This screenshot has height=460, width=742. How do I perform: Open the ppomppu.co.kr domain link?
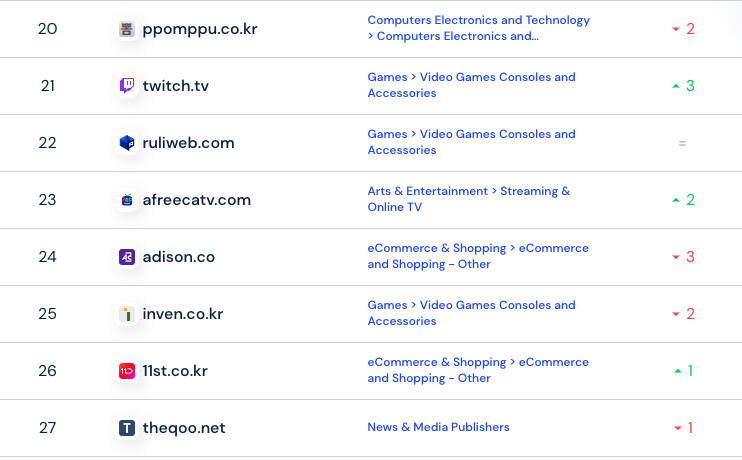point(200,29)
